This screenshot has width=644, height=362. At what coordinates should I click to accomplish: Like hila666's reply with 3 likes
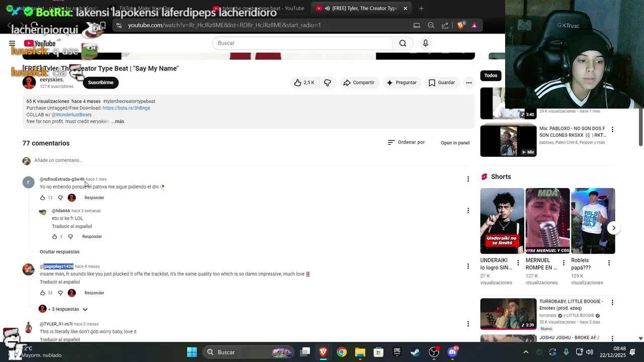(x=55, y=236)
